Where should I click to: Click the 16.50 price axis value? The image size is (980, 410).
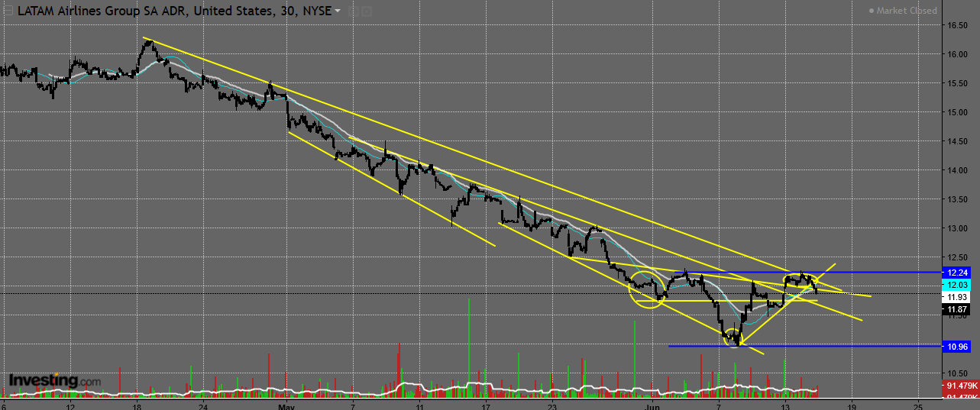(x=959, y=25)
